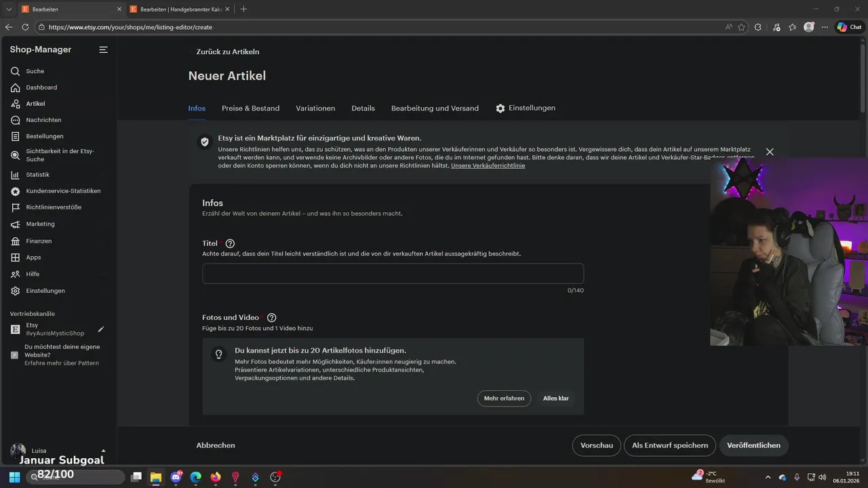Click the help icon next to Titel
The height and width of the screenshot is (488, 868).
coord(230,243)
